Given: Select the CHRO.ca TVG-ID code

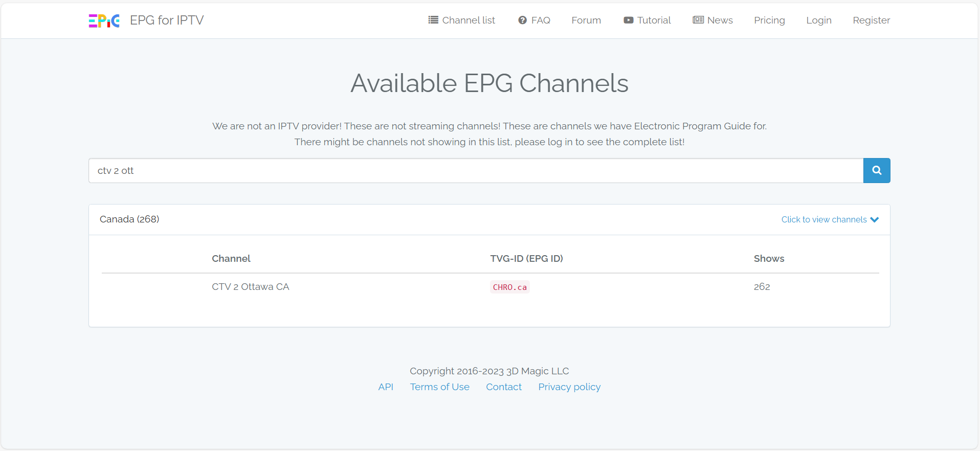Looking at the screenshot, I should click(x=509, y=287).
